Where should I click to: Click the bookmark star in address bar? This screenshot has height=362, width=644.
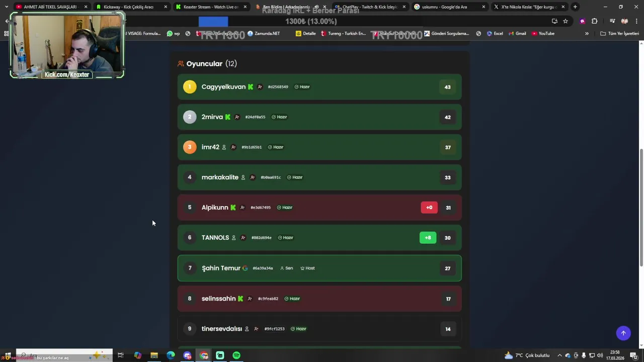pyautogui.click(x=566, y=21)
